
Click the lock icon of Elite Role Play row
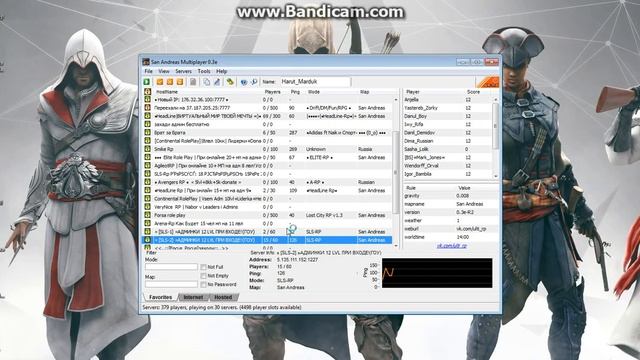pos(147,157)
